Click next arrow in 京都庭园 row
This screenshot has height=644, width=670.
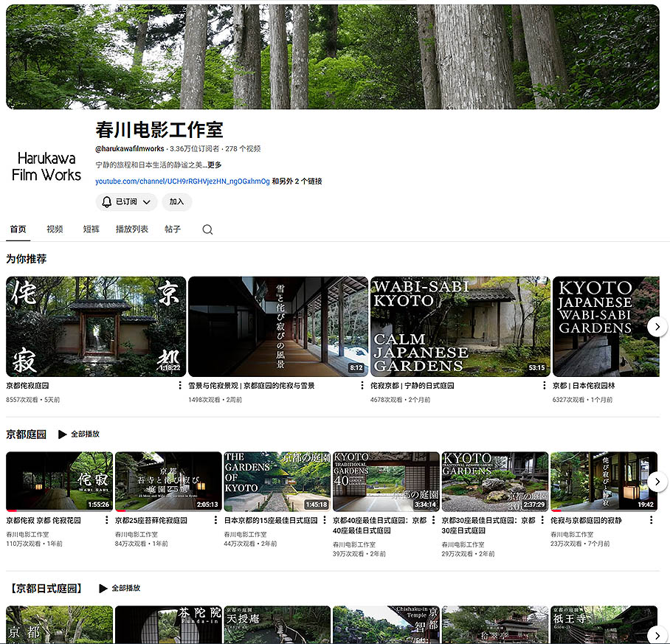657,482
